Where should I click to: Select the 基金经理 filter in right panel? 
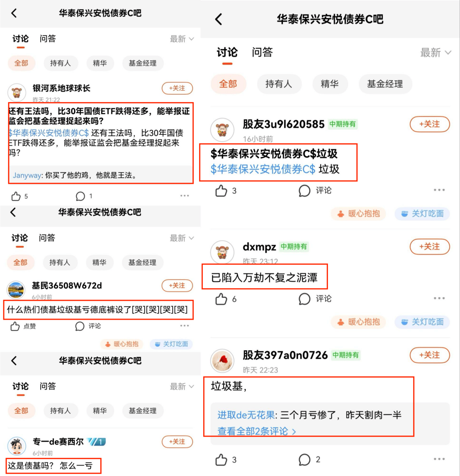[385, 84]
